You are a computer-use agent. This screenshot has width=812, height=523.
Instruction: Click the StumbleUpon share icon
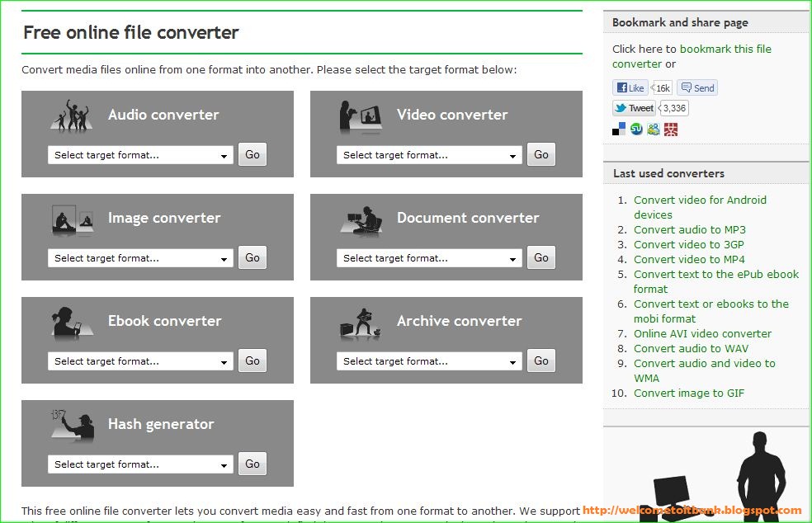tap(636, 129)
